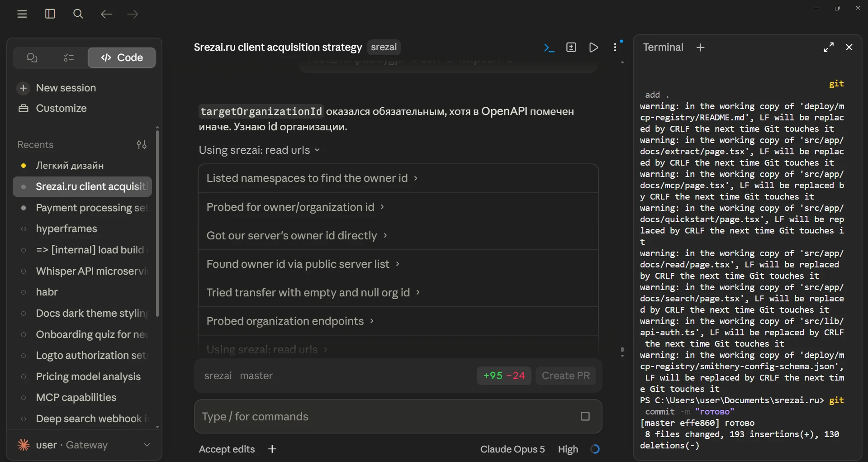Screen dimensions: 868x462
Task: Open the habr session
Action: 82,292
